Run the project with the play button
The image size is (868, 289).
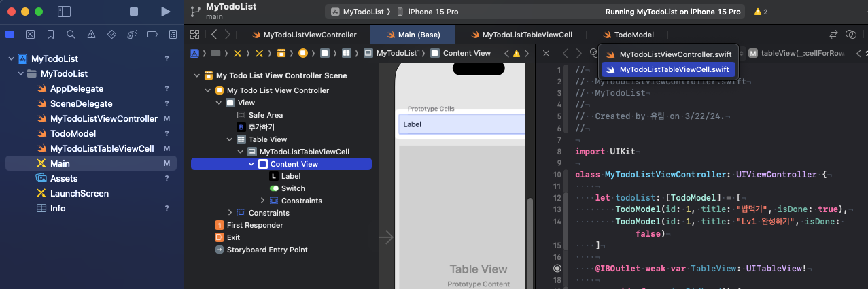pyautogui.click(x=165, y=12)
